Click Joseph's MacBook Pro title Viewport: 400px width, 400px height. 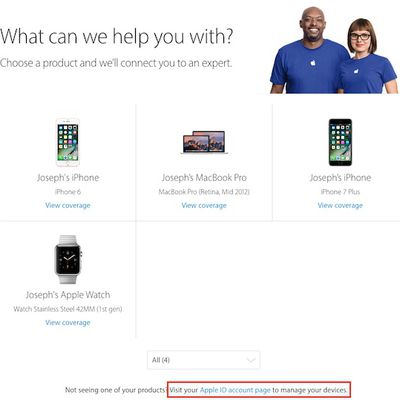coord(204,178)
